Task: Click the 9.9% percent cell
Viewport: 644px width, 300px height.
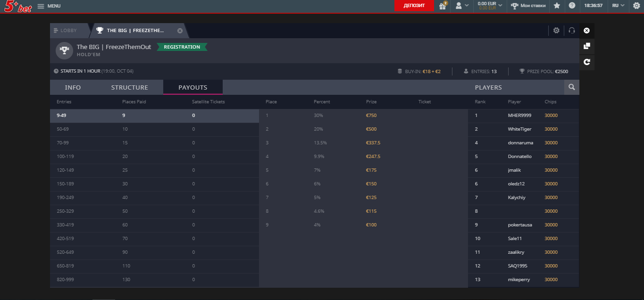Action: 319,157
